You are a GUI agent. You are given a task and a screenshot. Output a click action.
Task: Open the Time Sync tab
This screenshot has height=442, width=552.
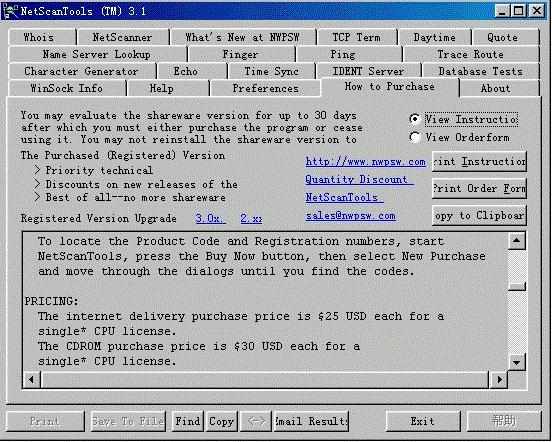(x=271, y=71)
